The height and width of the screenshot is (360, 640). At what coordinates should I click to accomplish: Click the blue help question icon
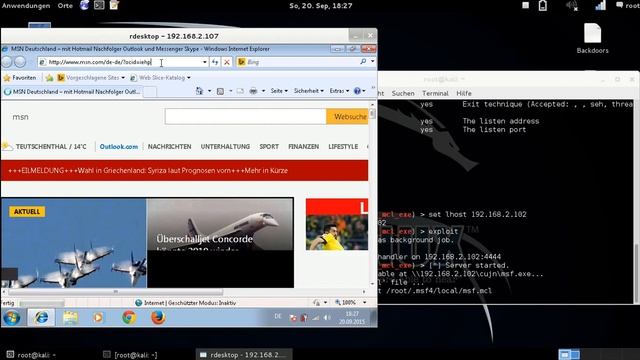[x=357, y=91]
